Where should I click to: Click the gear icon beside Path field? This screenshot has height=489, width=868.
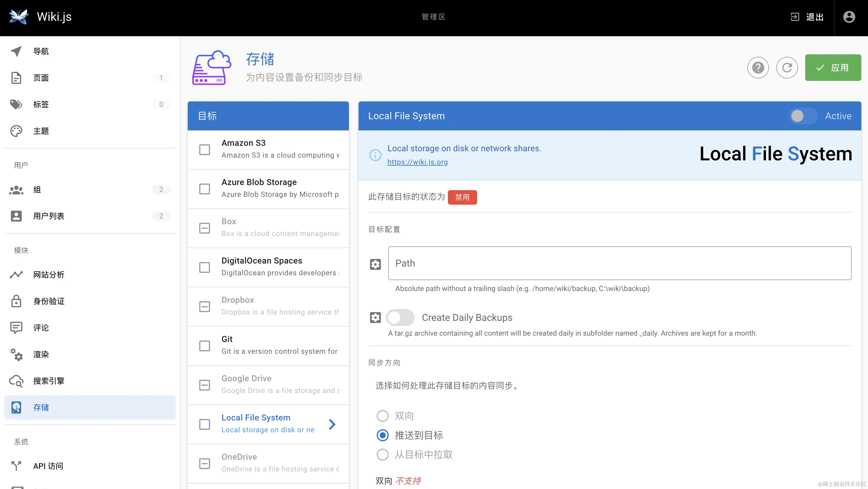[x=375, y=264]
